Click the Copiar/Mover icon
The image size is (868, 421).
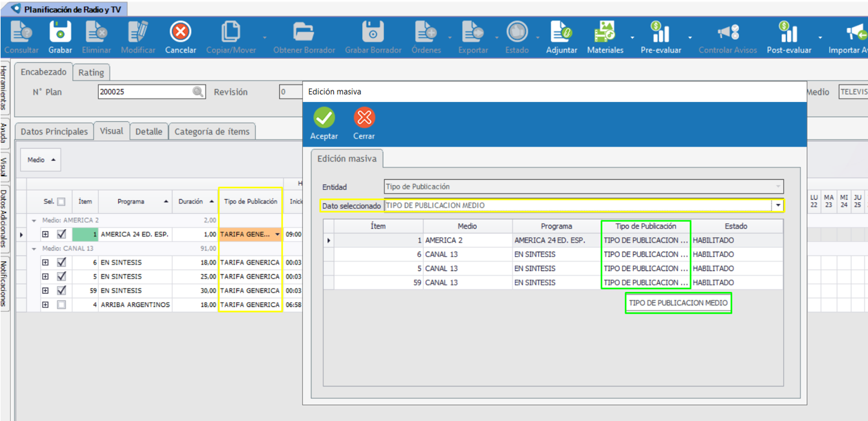coord(231,31)
